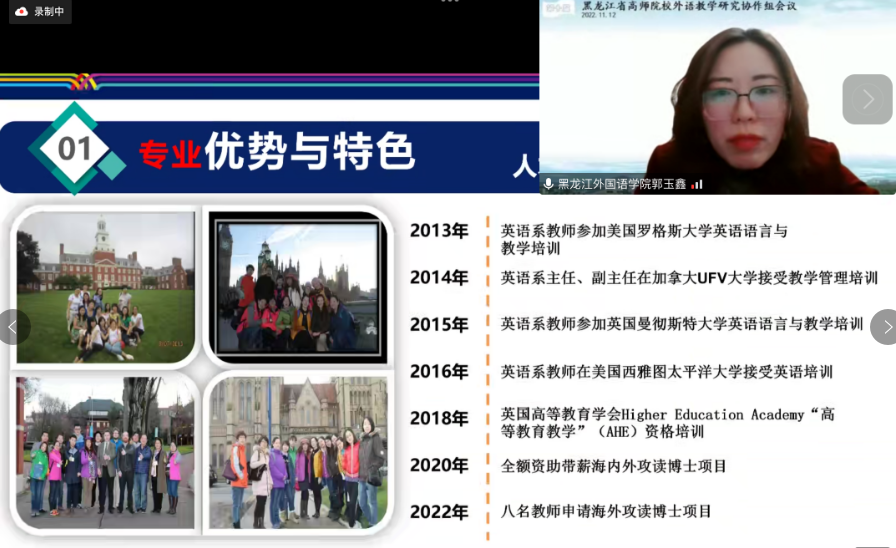
Task: Go to next page with right arrow
Action: tap(884, 327)
